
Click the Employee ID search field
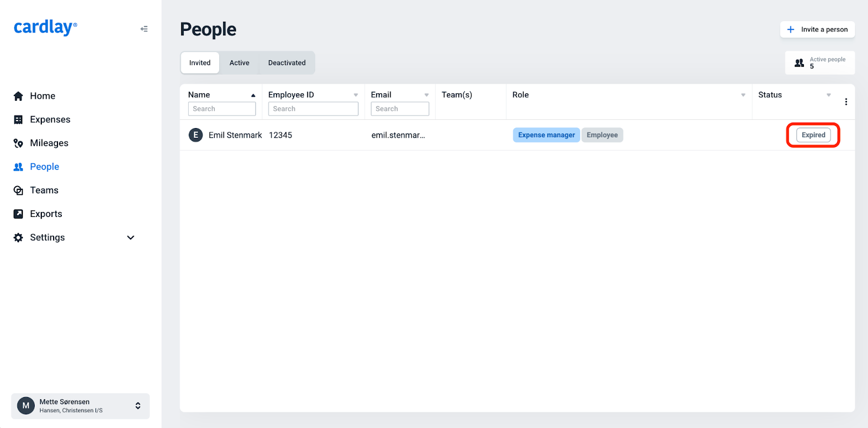coord(313,109)
